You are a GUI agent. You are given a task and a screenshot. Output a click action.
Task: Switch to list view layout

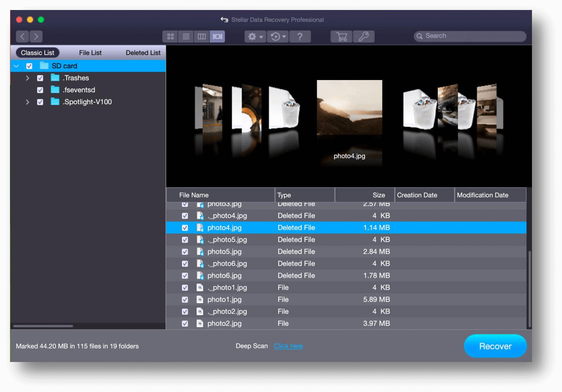click(186, 36)
